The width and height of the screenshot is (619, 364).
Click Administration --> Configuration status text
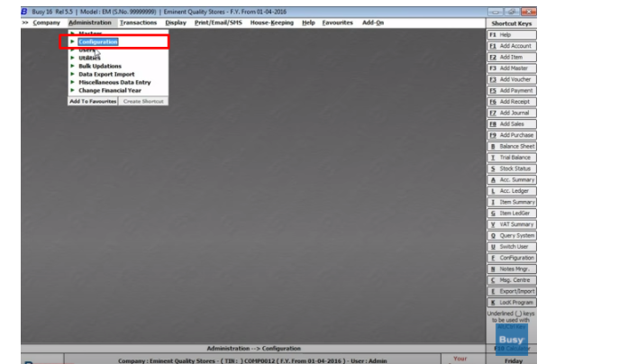[x=254, y=348]
